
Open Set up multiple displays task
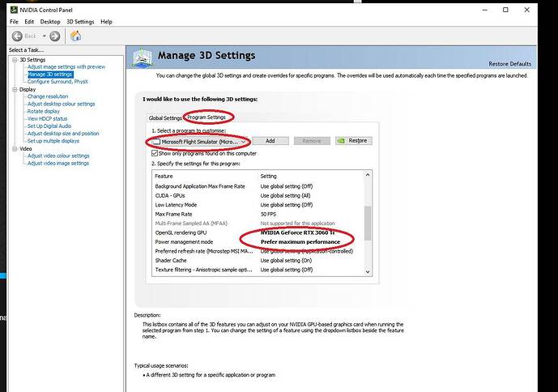pos(53,141)
